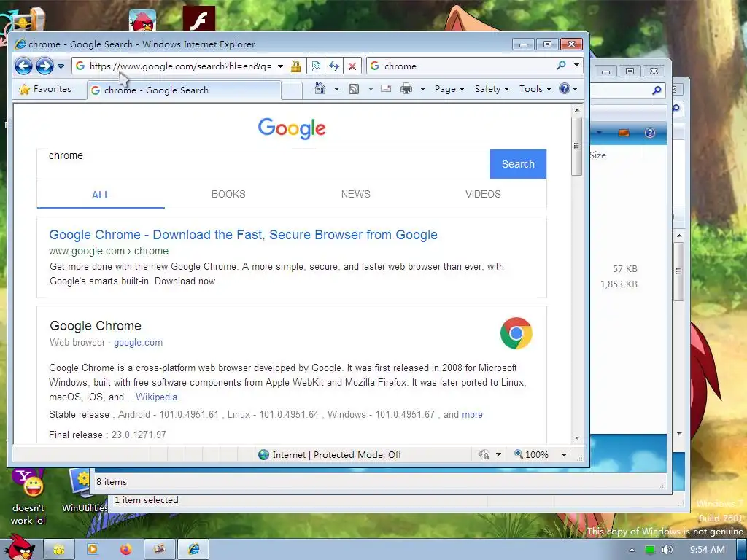
Task: Open the Wikipedia link in description
Action: [x=156, y=397]
